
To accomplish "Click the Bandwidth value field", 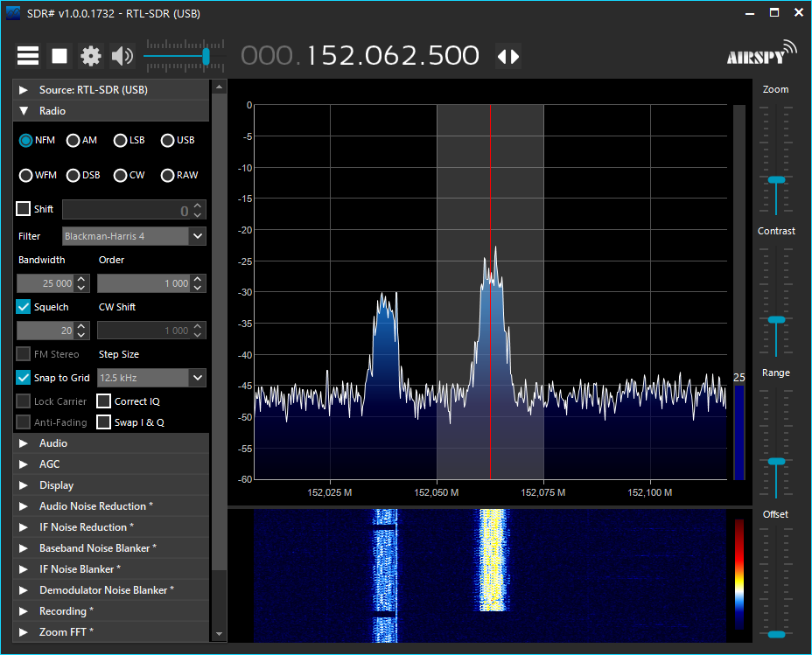I will point(46,283).
